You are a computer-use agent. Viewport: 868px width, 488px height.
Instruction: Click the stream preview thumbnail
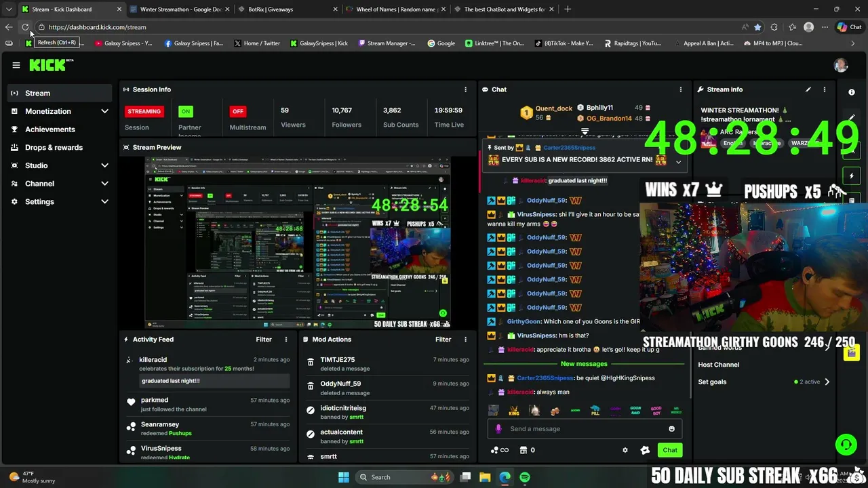pos(298,243)
